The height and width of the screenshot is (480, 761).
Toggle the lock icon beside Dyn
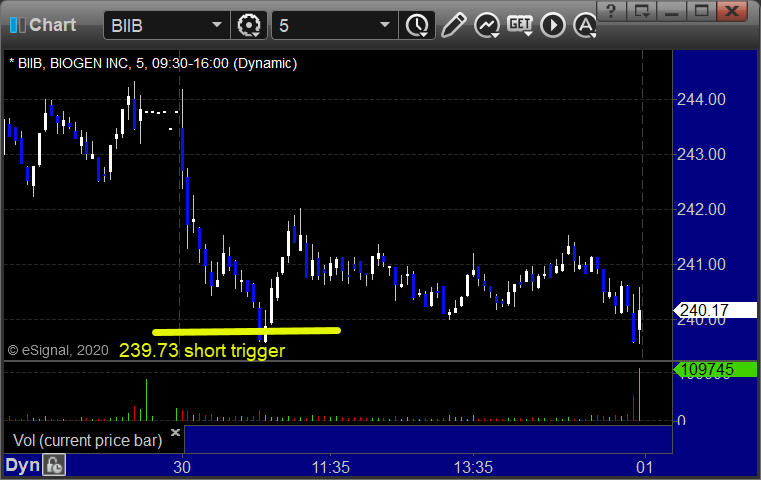tap(54, 465)
